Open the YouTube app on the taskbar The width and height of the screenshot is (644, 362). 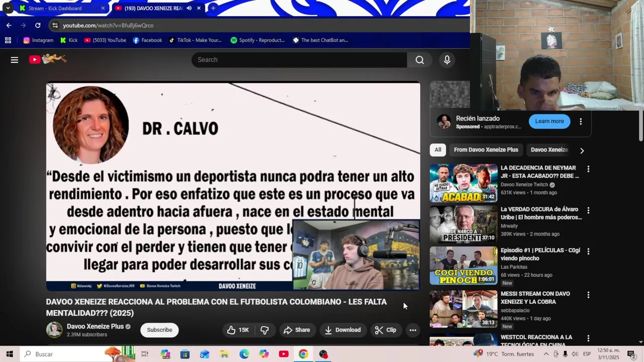coord(284,354)
